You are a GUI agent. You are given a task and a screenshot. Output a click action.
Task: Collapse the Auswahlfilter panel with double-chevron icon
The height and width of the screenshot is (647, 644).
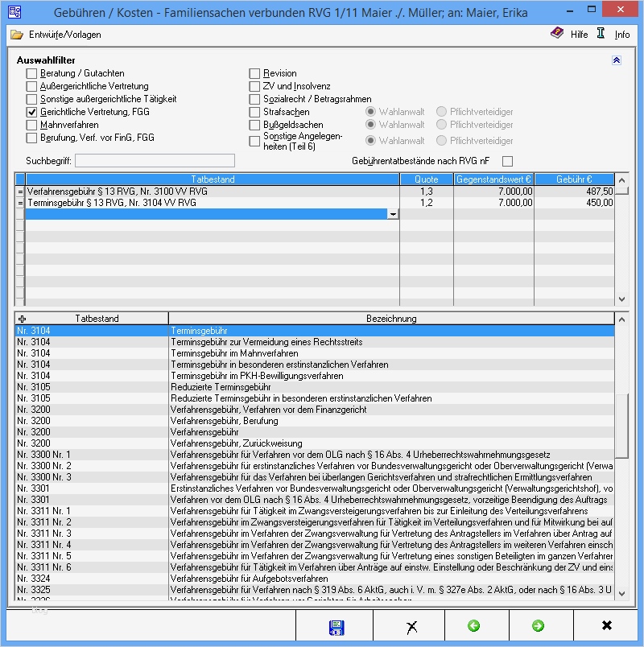point(617,60)
